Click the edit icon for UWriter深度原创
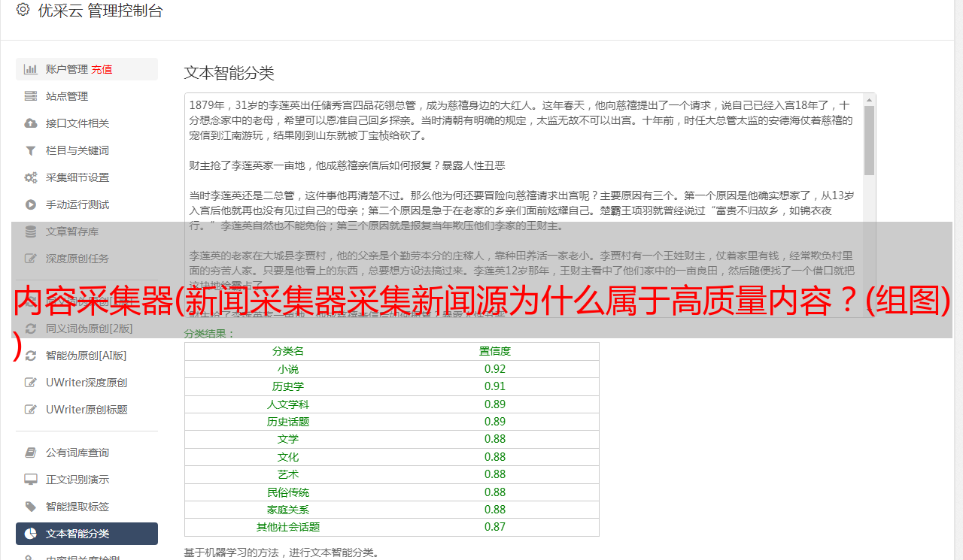This screenshot has width=963, height=560. click(x=31, y=383)
